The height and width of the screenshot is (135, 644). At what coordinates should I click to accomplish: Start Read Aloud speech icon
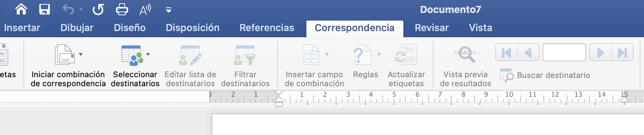coord(145,9)
